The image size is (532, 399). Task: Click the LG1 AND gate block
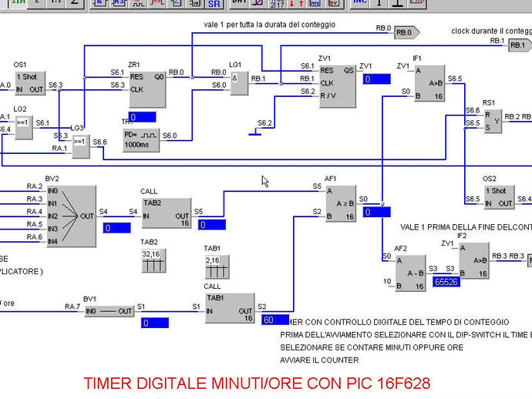[x=239, y=83]
